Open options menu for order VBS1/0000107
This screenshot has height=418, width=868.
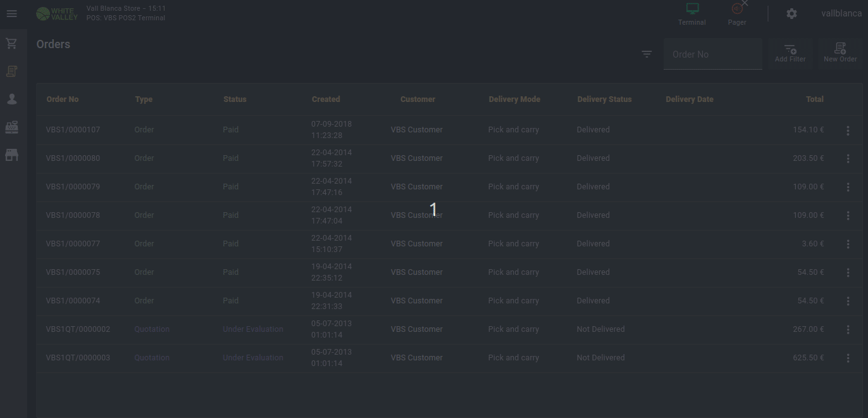848,130
